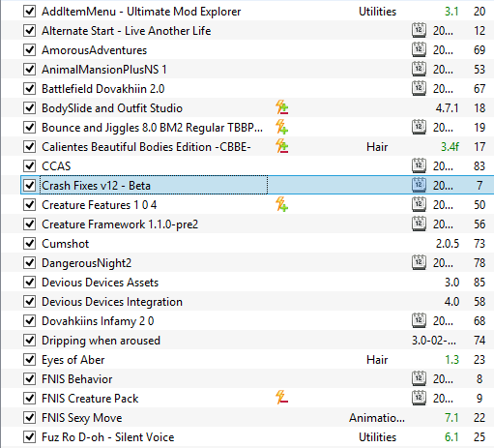Image resolution: width=494 pixels, height=448 pixels.
Task: Click the overwritten flag icon on the FNIS Creature Pack row
Action: [x=281, y=398]
